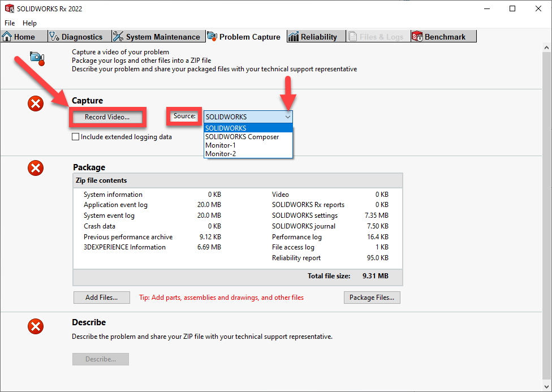This screenshot has width=552, height=392.
Task: Select SOLIDWORKS Composer from Source list
Action: tap(242, 137)
